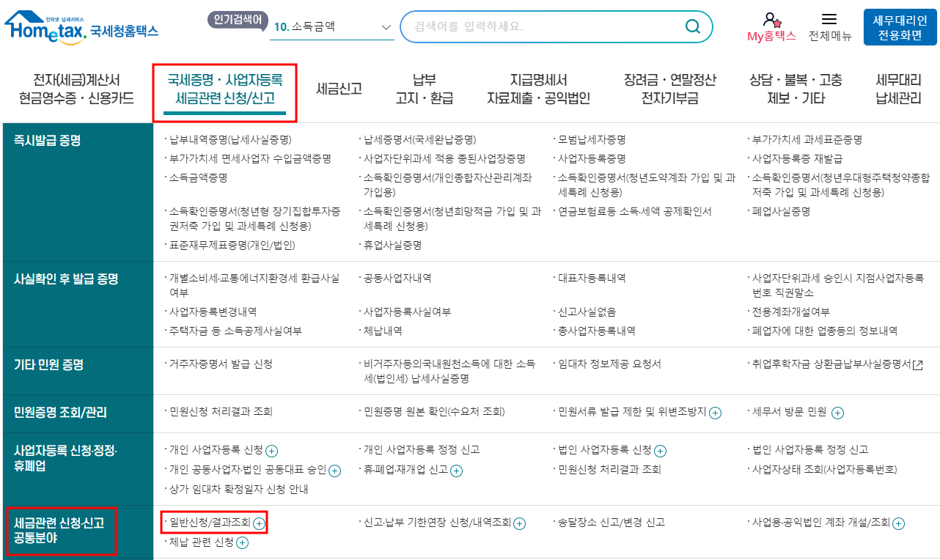Expand plus next to 휴·폐업·재개업 신고
Viewport: 940px width, 560px height.
tap(457, 471)
